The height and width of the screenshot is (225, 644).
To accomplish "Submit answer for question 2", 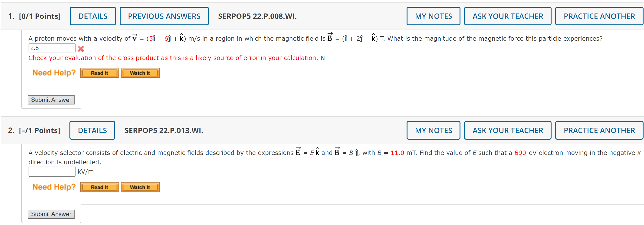I will point(51,214).
